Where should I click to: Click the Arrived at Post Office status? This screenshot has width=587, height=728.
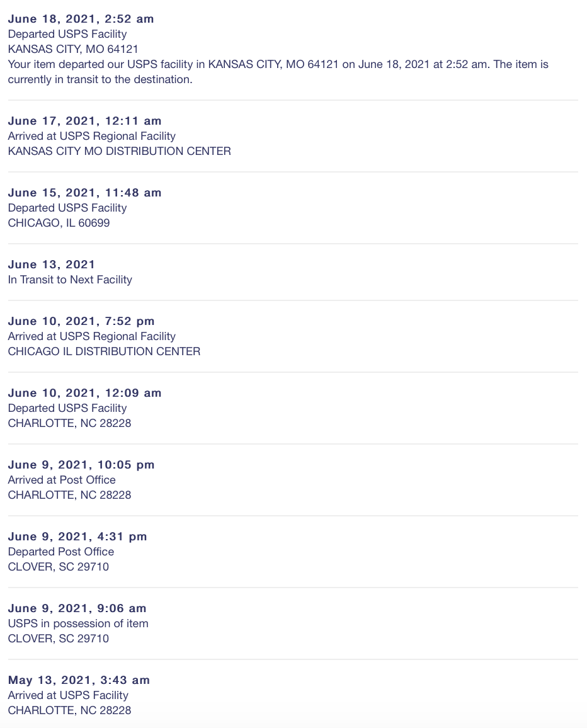coord(62,480)
